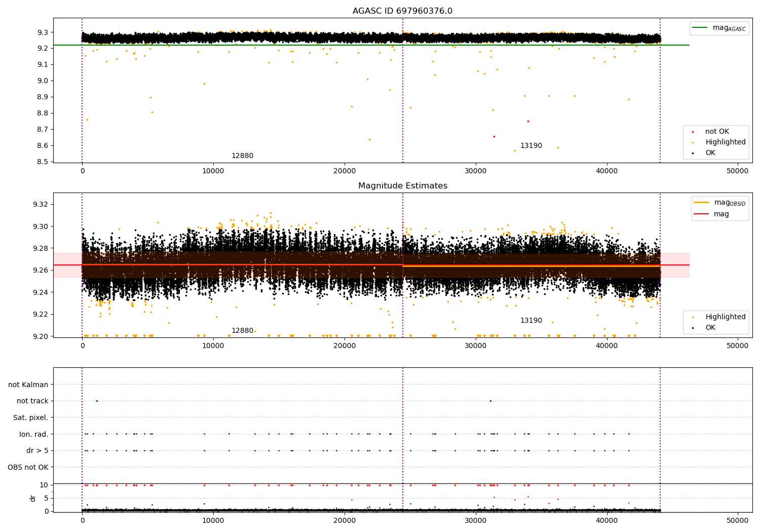Click the 10 tick on the dr axis
This screenshot has height=532, width=760.
pyautogui.click(x=44, y=485)
